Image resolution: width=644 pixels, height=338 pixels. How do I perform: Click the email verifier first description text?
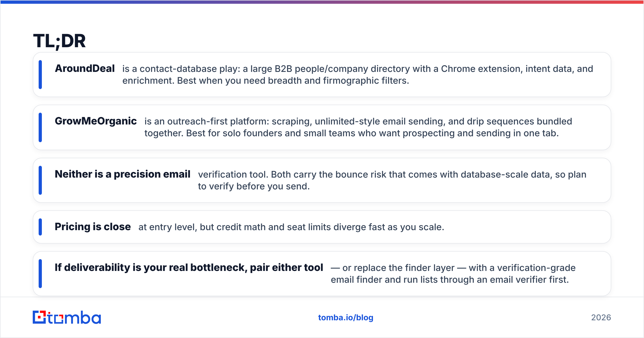[453, 274]
